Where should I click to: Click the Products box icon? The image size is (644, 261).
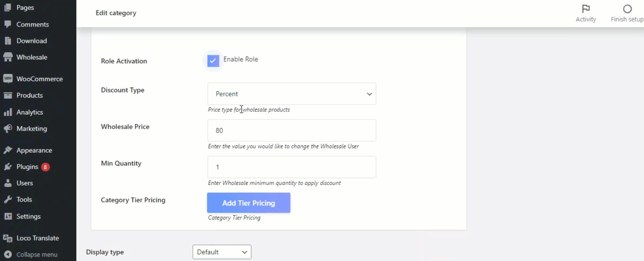click(8, 95)
